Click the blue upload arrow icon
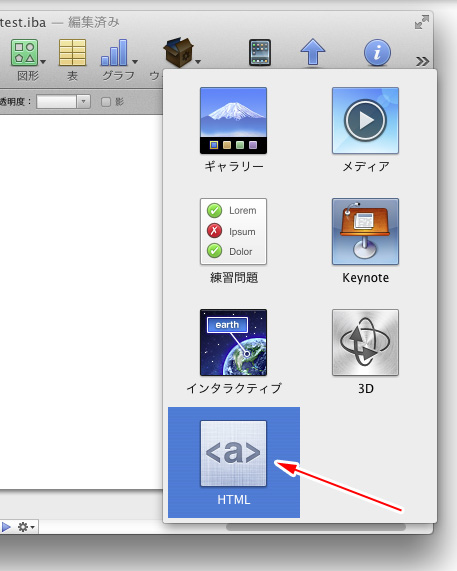This screenshot has width=457, height=571. tap(312, 53)
